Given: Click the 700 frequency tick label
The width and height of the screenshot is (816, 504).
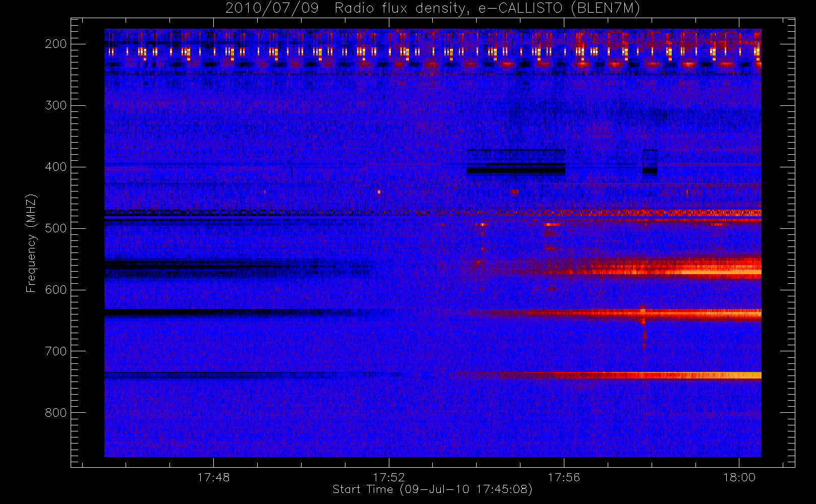Looking at the screenshot, I should click(55, 351).
